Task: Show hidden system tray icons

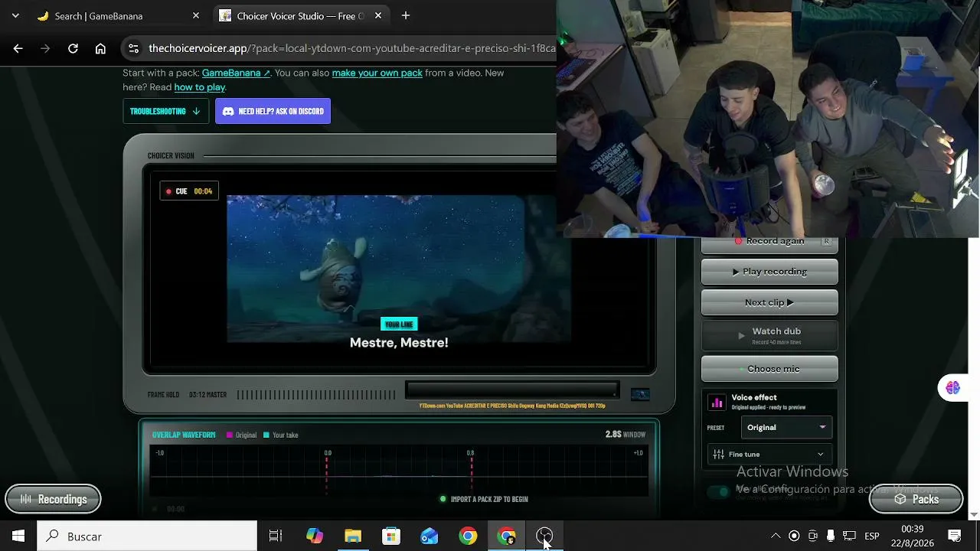Action: 776,536
